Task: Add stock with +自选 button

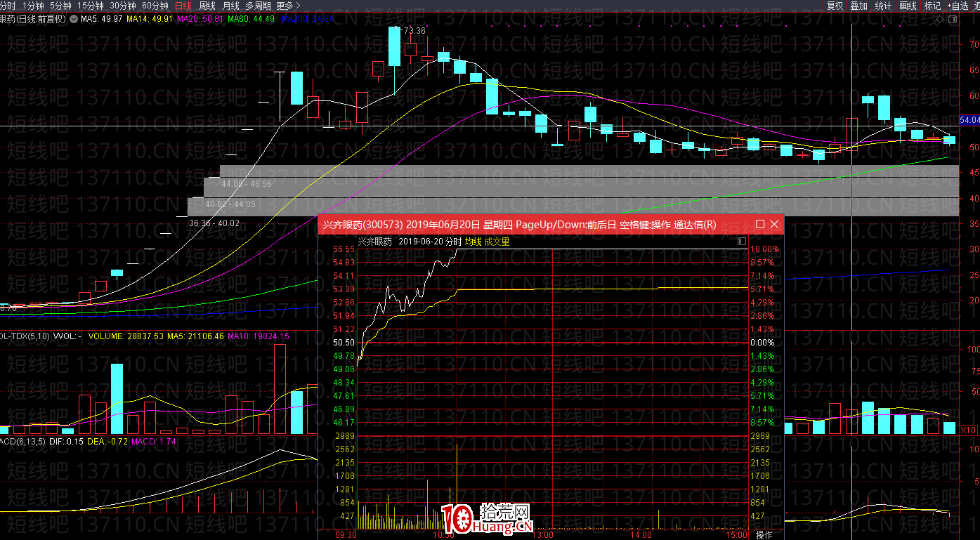Action: coord(957,5)
